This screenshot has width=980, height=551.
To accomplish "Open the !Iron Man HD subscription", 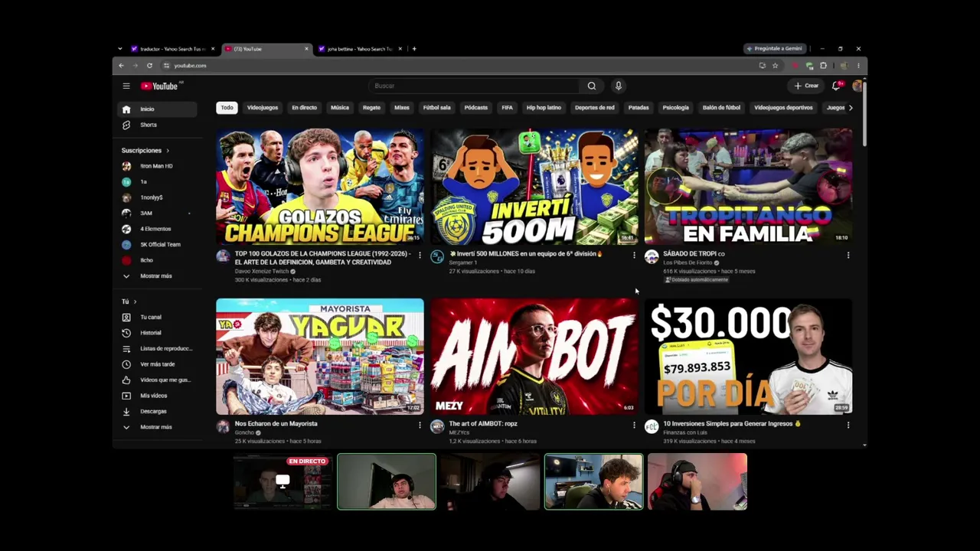I will (x=155, y=166).
